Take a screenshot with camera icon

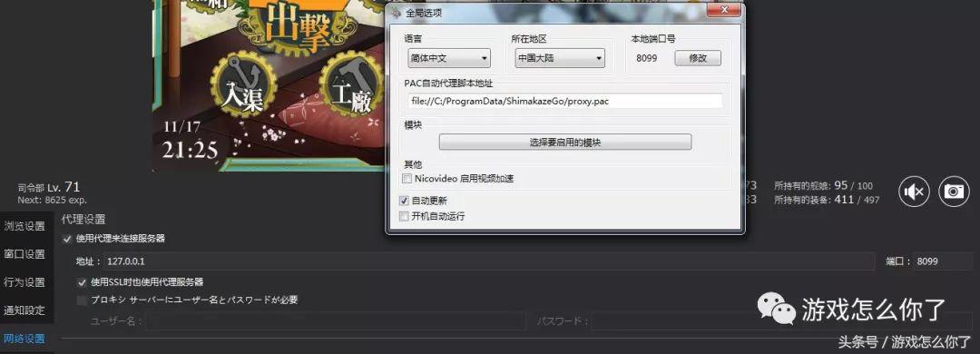(x=954, y=192)
